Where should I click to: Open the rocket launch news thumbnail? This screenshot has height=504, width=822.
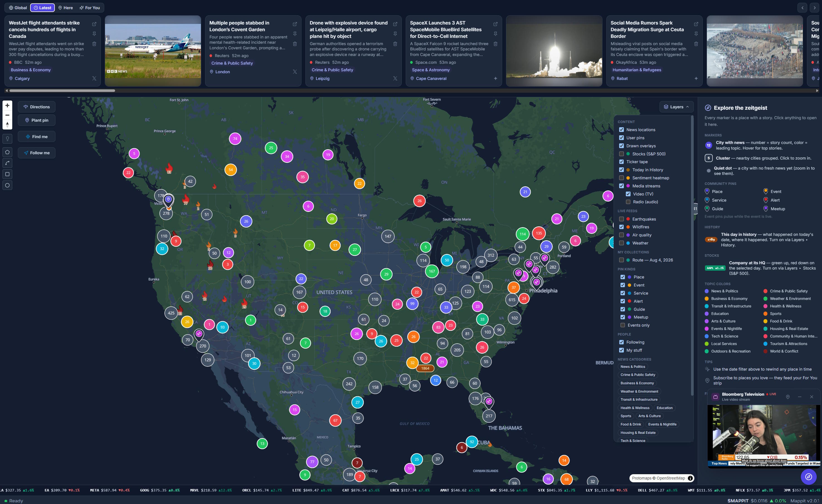[x=554, y=51]
